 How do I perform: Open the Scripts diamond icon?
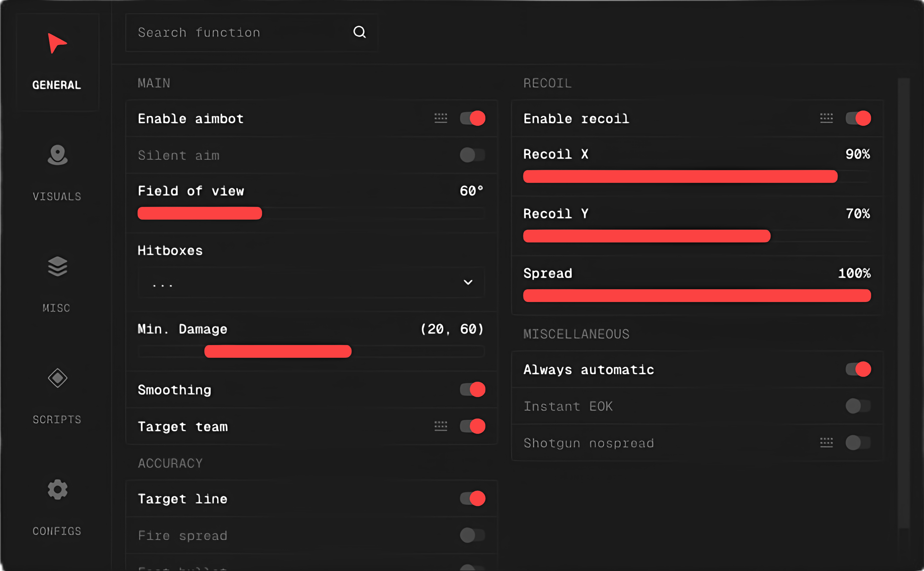57,378
